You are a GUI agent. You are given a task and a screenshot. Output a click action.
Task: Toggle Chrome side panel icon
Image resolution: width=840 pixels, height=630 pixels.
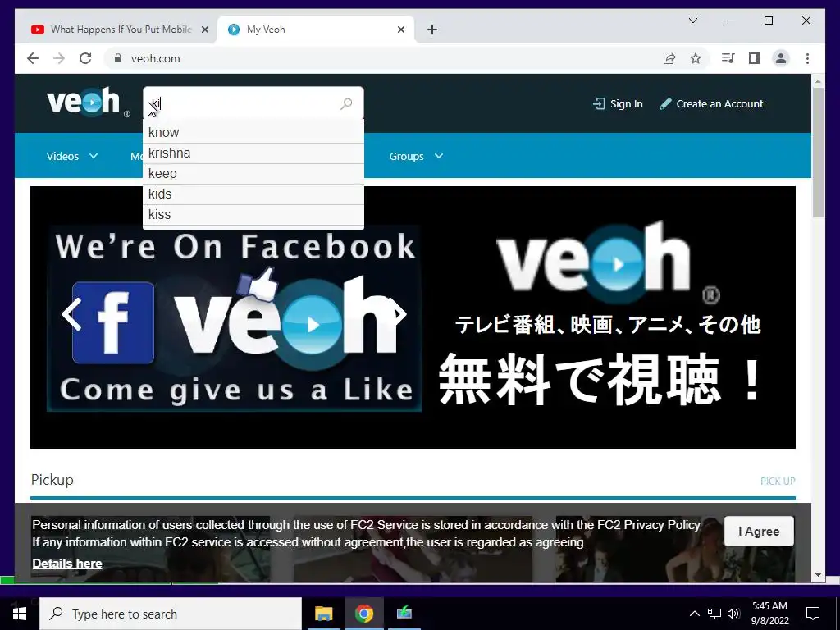pyautogui.click(x=755, y=58)
